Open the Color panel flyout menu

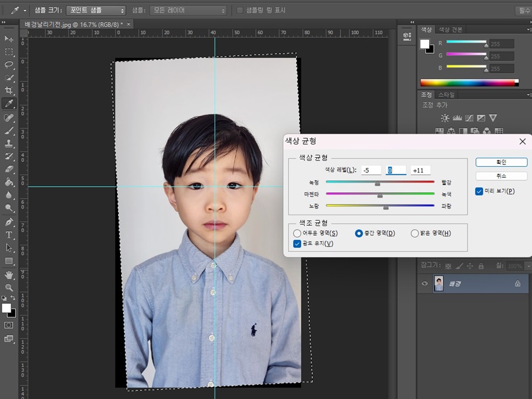click(529, 30)
